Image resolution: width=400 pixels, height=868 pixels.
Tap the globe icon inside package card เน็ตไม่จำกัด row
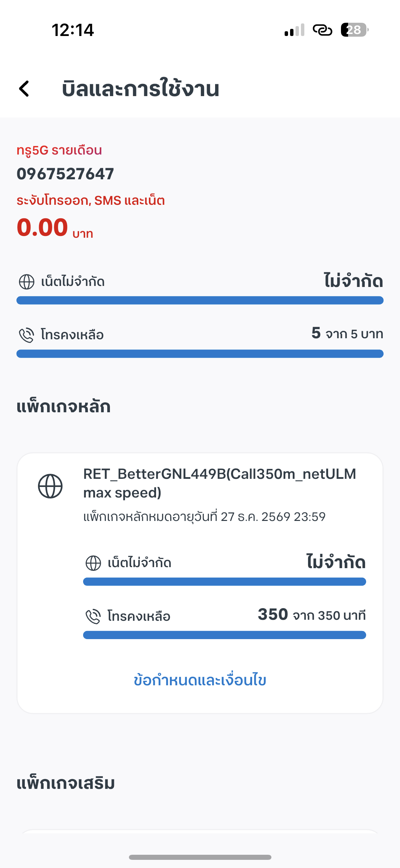[93, 563]
